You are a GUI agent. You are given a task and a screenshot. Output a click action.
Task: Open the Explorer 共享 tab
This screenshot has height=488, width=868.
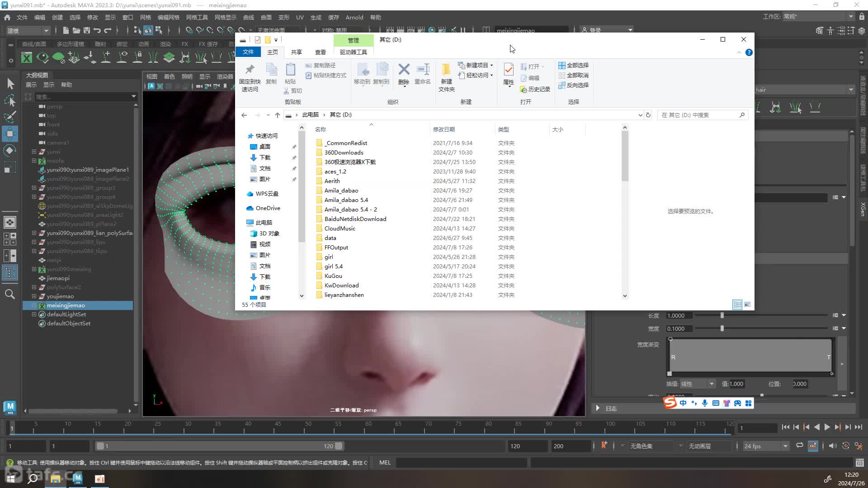coord(296,52)
